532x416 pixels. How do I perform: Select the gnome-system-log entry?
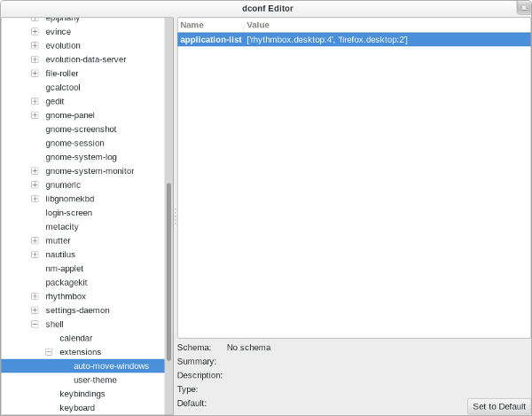[x=81, y=157]
